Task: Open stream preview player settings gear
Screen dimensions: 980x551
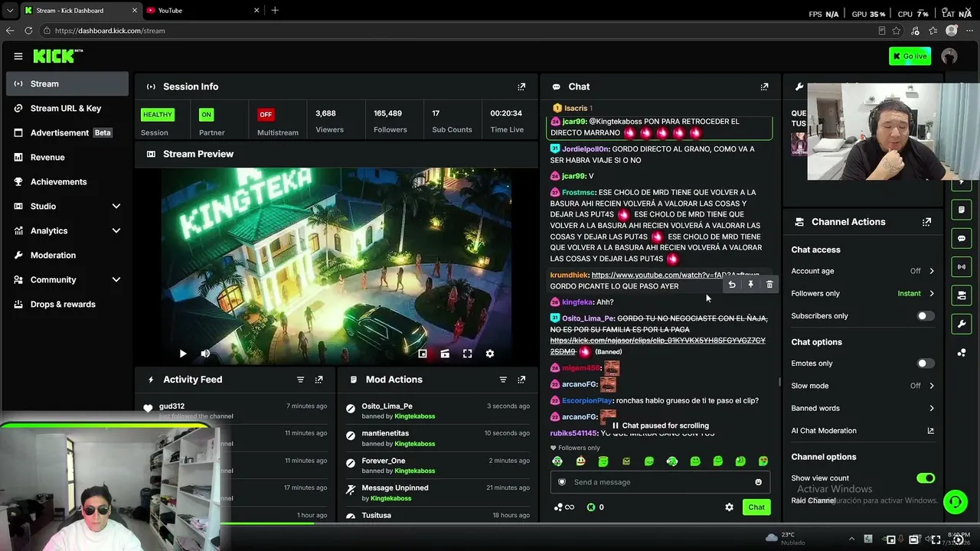Action: coord(490,354)
